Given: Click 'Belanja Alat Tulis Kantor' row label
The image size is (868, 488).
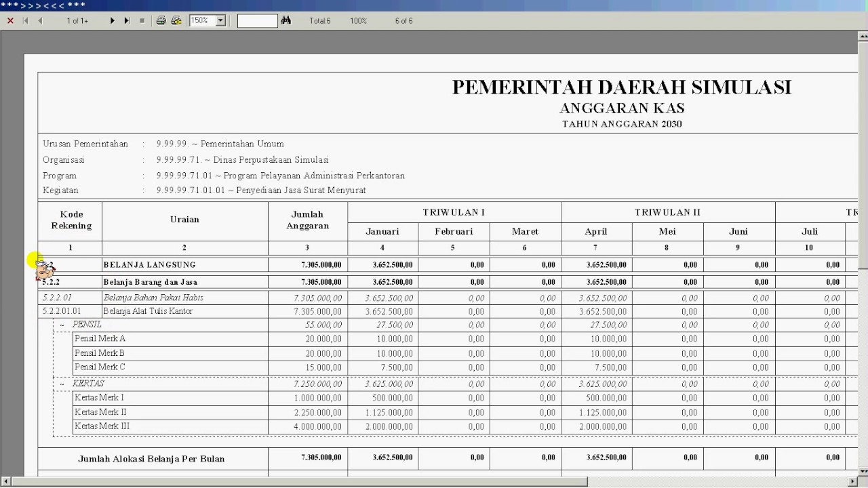Looking at the screenshot, I should 148,311.
